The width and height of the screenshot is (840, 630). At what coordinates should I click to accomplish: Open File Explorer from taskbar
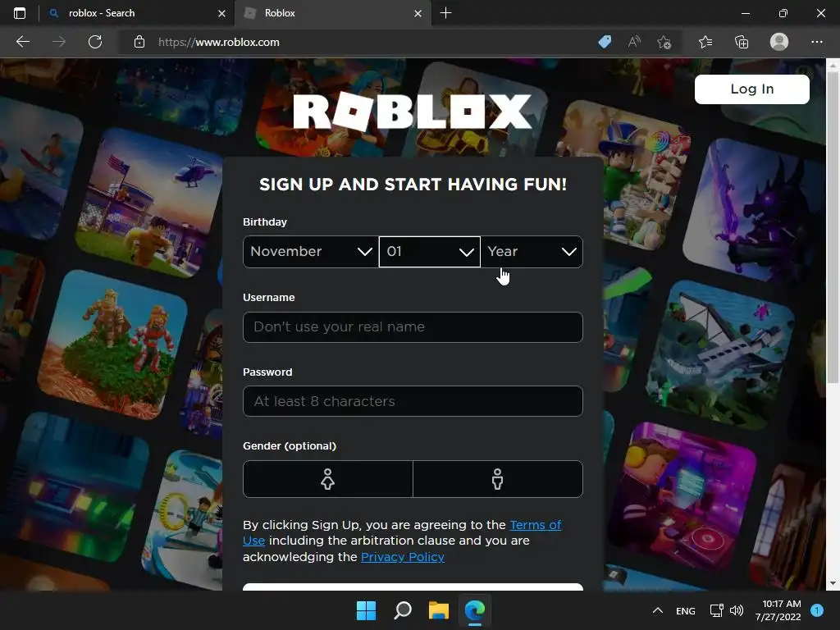438,610
